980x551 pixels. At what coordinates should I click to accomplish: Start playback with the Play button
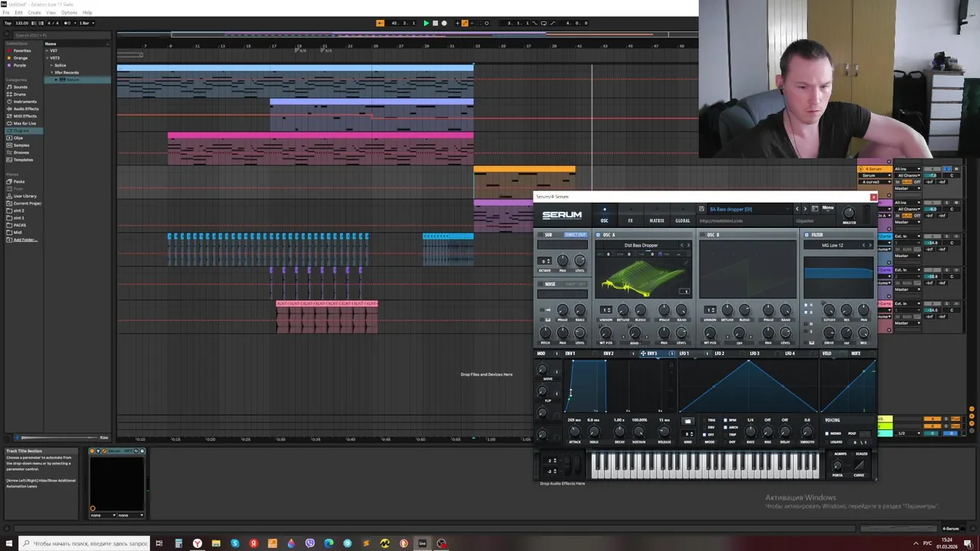point(426,23)
